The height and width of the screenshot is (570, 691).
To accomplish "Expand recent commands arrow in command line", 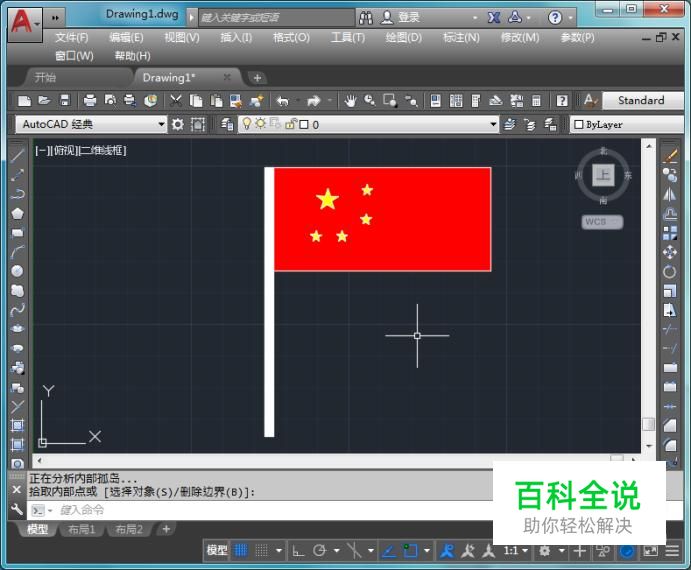I will (50, 510).
